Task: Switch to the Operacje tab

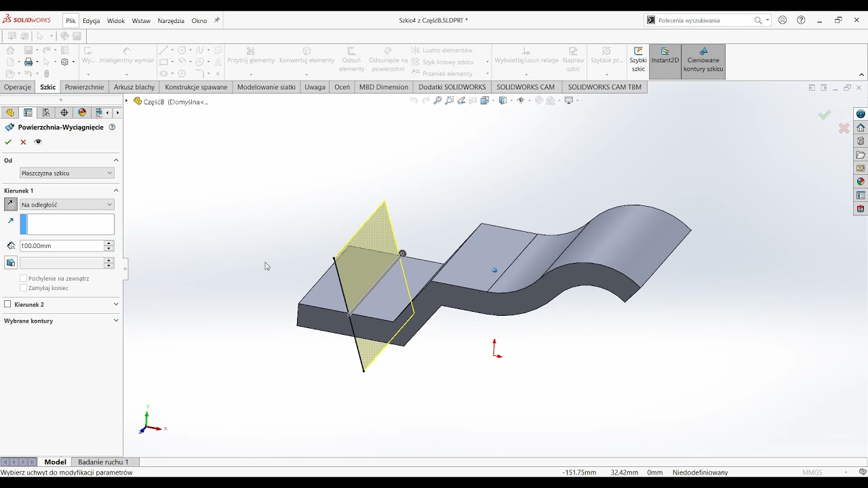Action: [x=18, y=87]
